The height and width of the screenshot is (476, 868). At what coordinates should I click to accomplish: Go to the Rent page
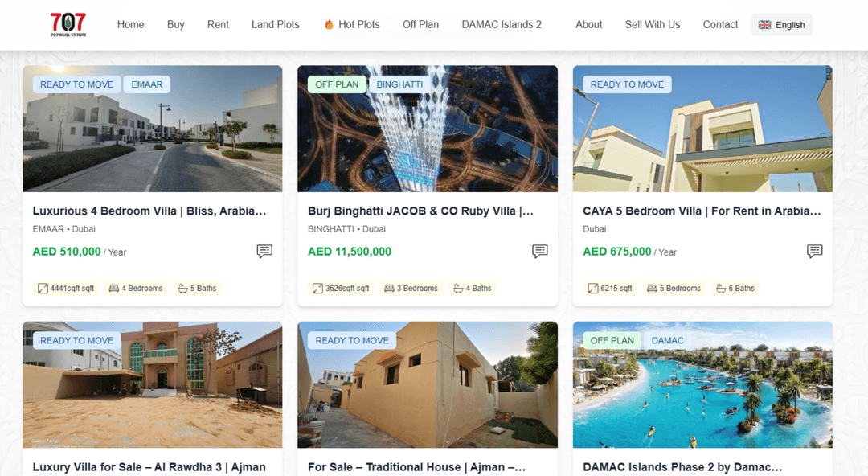[218, 24]
